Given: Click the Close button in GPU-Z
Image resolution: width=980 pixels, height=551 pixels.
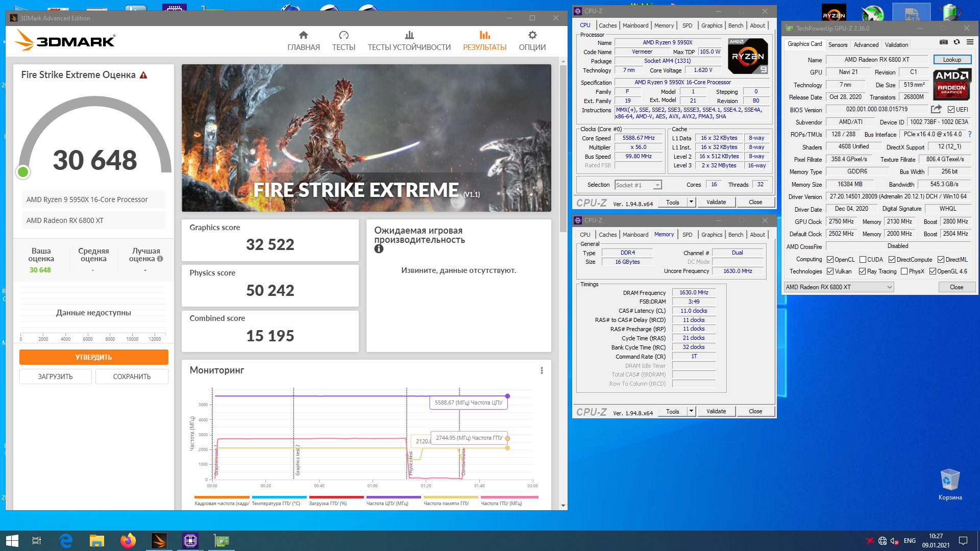Looking at the screenshot, I should pyautogui.click(x=957, y=287).
